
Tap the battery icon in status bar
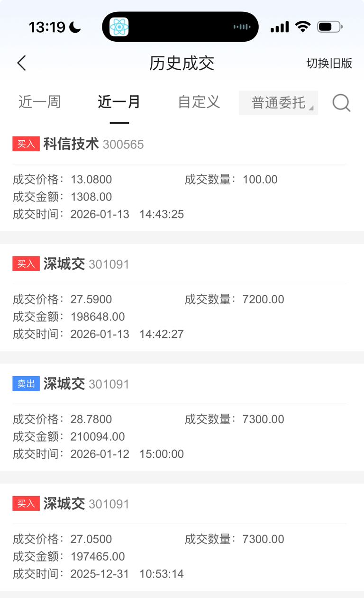pyautogui.click(x=330, y=27)
